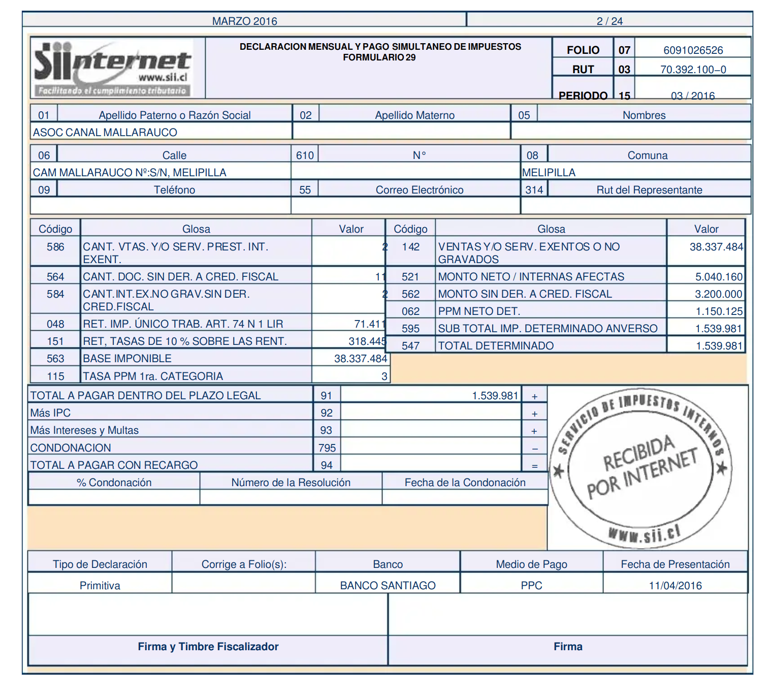The image size is (770, 700).
Task: Click the presentation date 11/04/2016
Action: 675,585
